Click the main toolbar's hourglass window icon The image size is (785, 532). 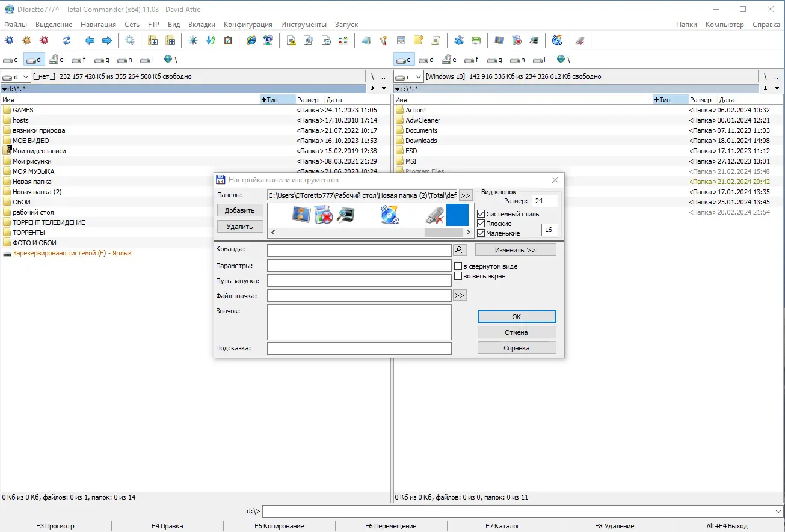499,40
